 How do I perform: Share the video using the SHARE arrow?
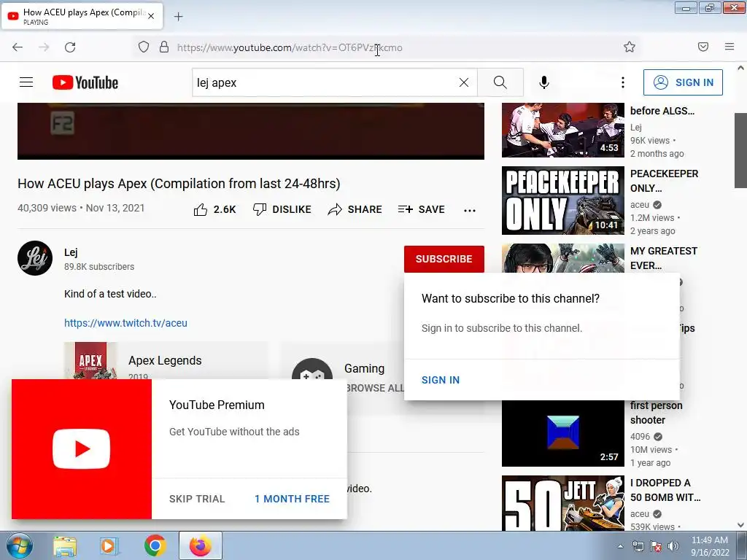pos(355,209)
